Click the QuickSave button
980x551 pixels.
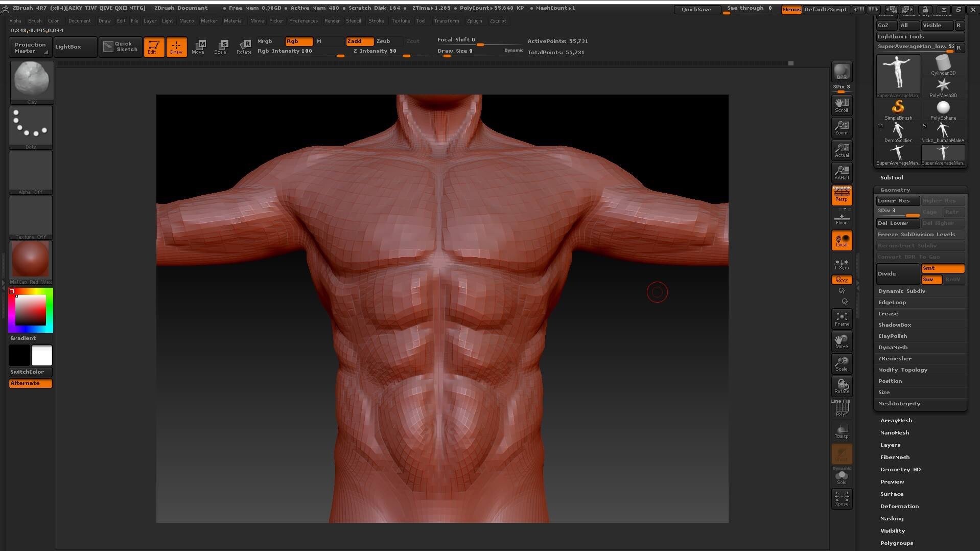point(696,9)
